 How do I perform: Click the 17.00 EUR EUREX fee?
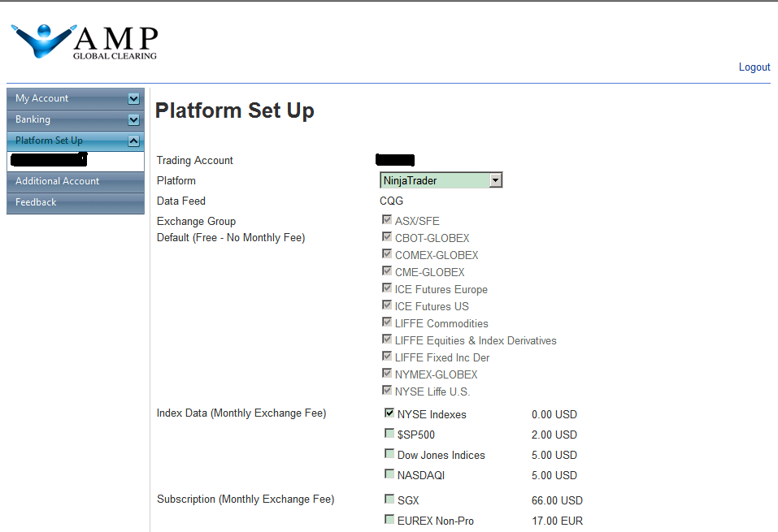coord(557,521)
